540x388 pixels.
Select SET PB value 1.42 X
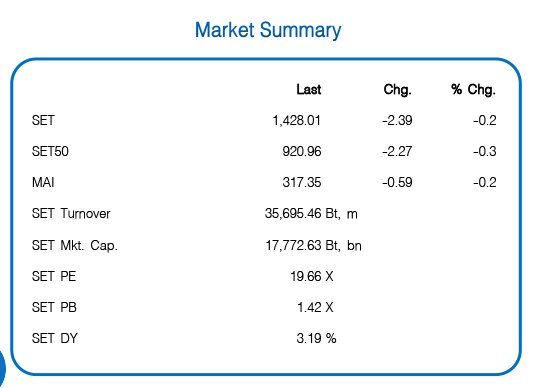315,307
